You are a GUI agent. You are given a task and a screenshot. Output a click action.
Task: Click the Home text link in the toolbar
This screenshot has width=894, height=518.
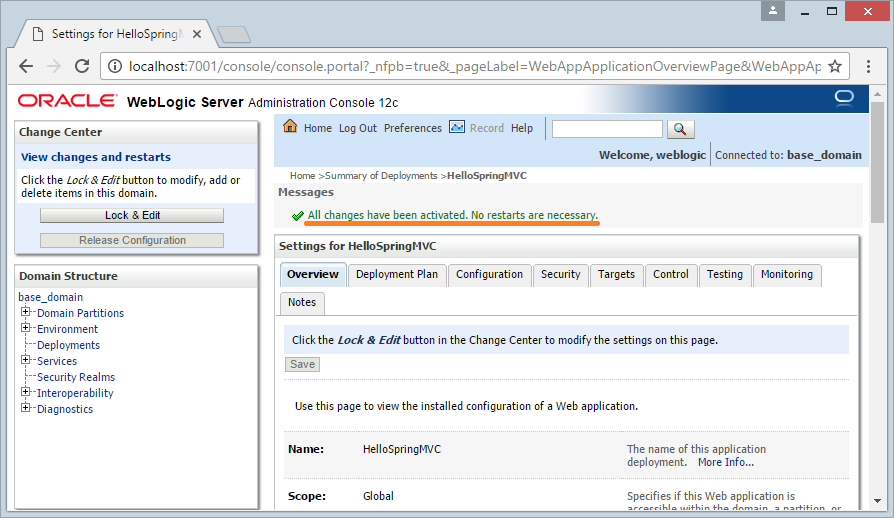coord(318,128)
